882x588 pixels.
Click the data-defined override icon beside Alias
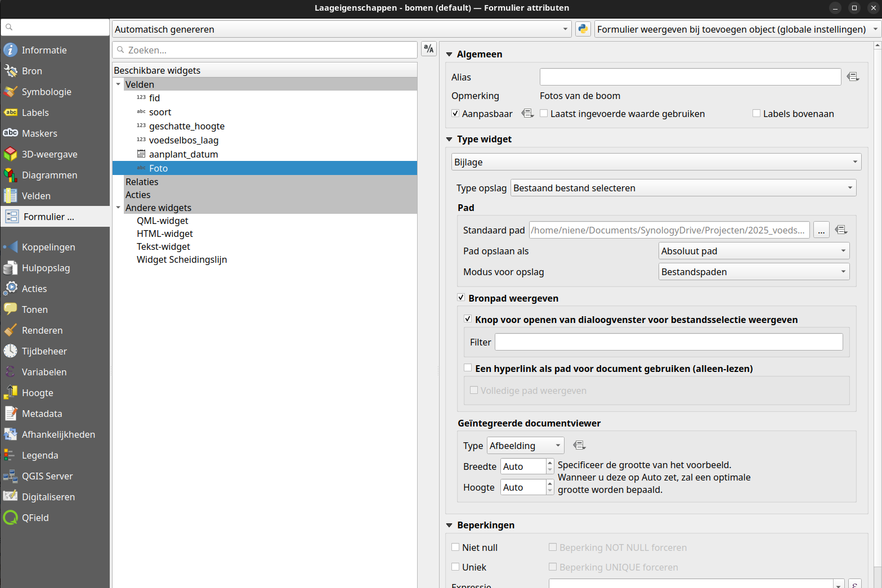(x=853, y=77)
